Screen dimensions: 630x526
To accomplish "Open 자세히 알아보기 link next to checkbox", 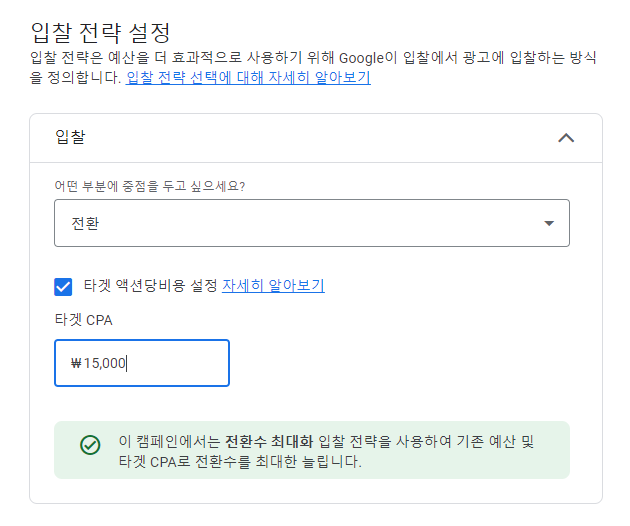I will coord(273,286).
